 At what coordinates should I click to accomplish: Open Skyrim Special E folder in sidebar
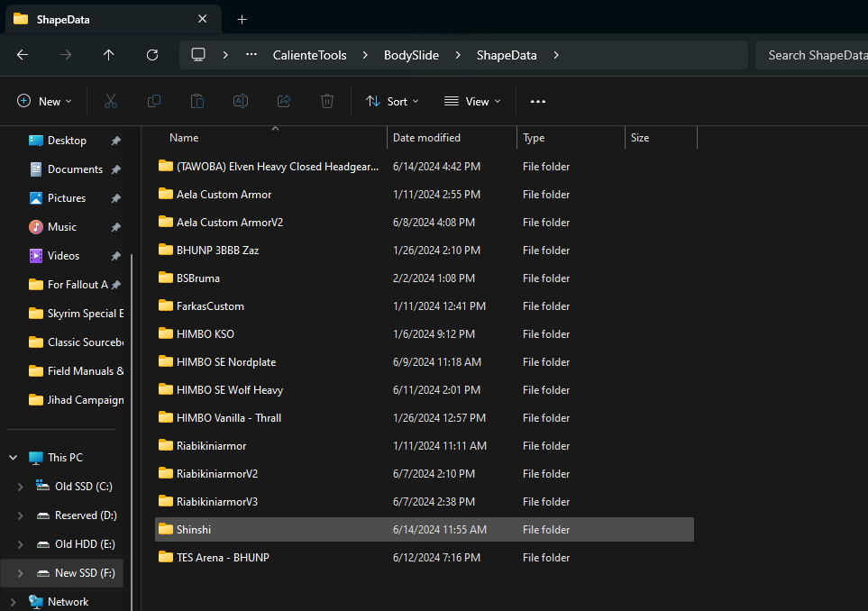76,314
